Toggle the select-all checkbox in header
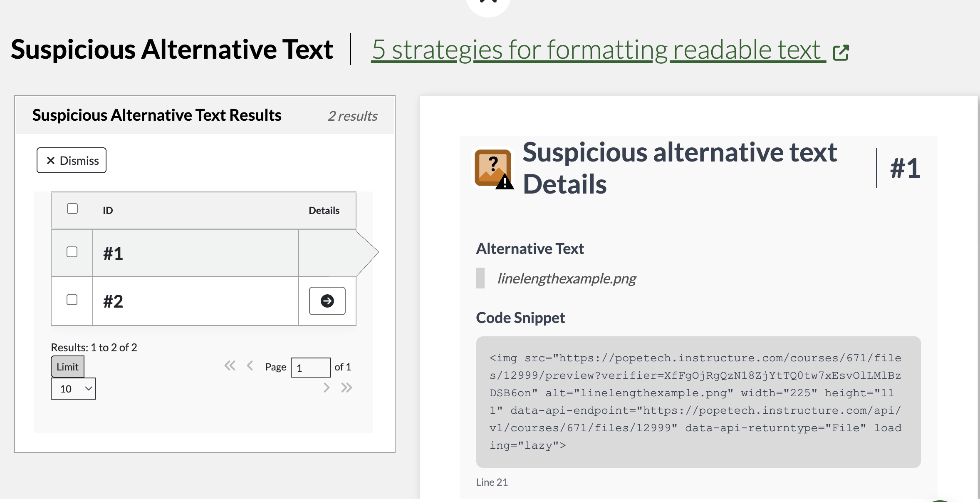The width and height of the screenshot is (980, 502). (72, 209)
